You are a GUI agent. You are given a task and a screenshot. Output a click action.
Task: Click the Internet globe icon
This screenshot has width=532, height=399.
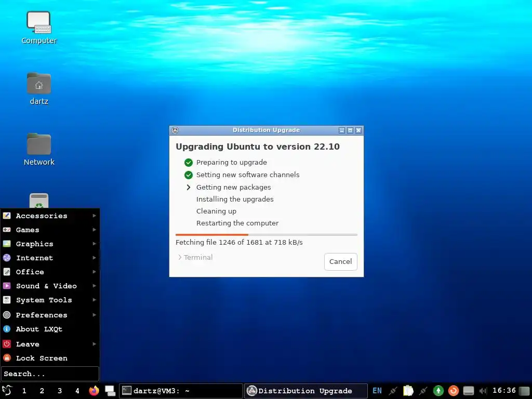(x=7, y=258)
